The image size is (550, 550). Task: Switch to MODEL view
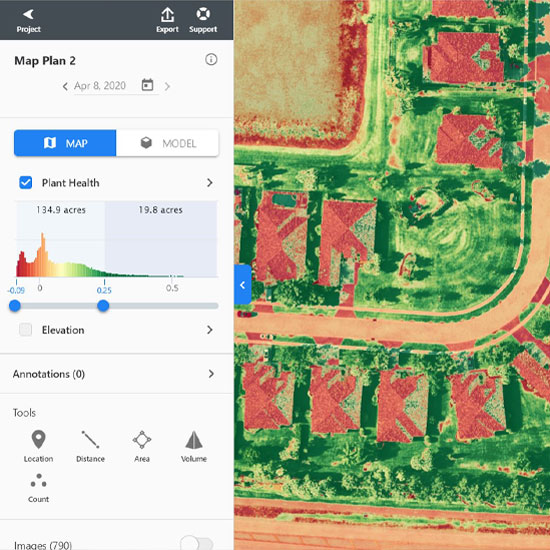tap(167, 143)
